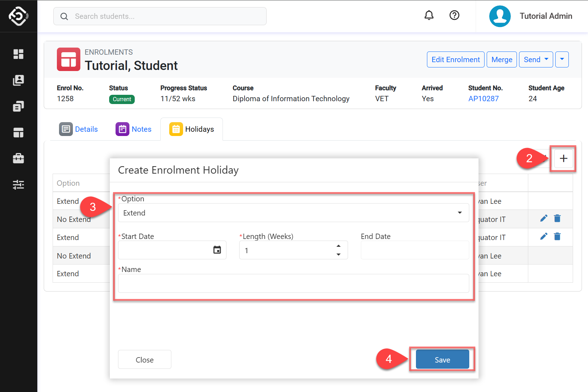
Task: Open the Start Date calendar picker
Action: 217,250
